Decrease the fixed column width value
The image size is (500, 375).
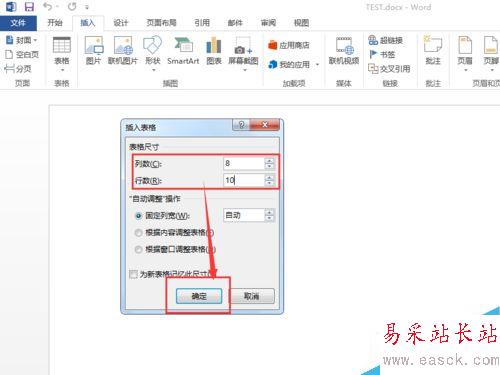(269, 218)
